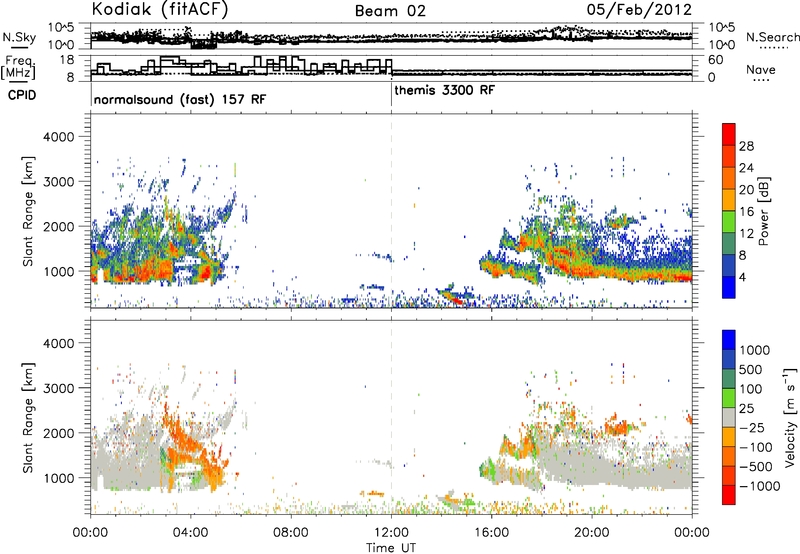
Task: Click the date '05/Feb/2012'
Action: tap(639, 9)
